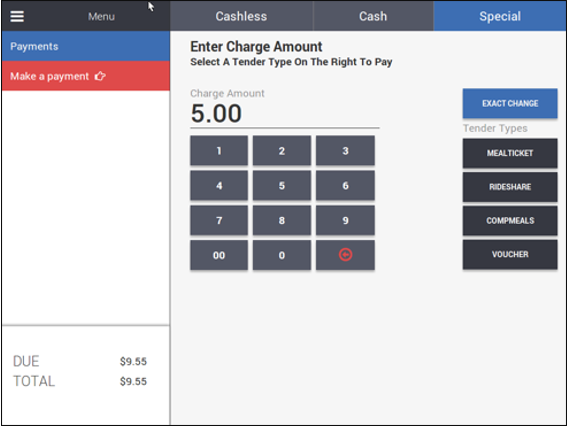This screenshot has height=428, width=569.
Task: Switch to the Cash tab
Action: (373, 16)
